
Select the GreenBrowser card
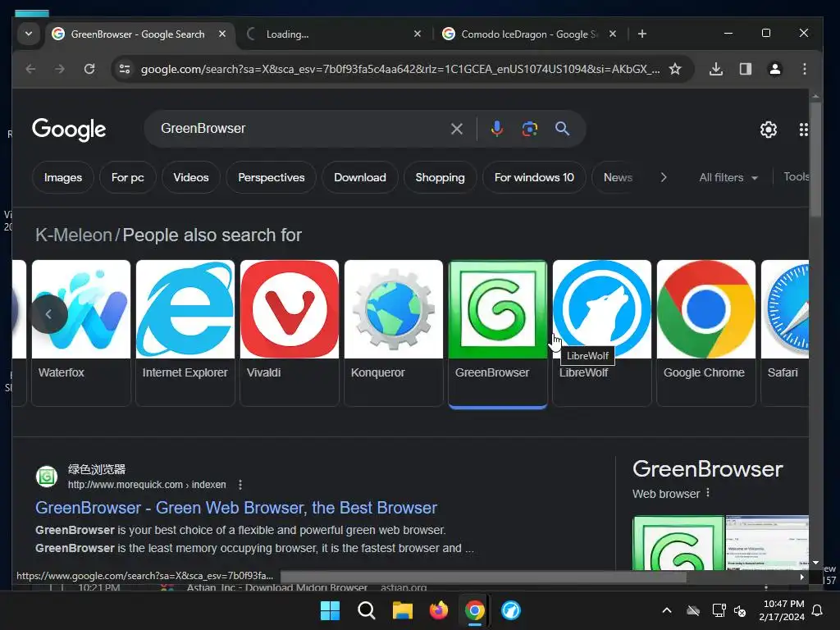click(498, 333)
